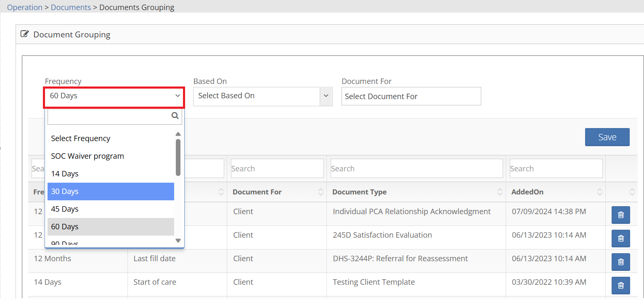
Task: Sort by Document Type column arrows
Action: click(x=500, y=192)
